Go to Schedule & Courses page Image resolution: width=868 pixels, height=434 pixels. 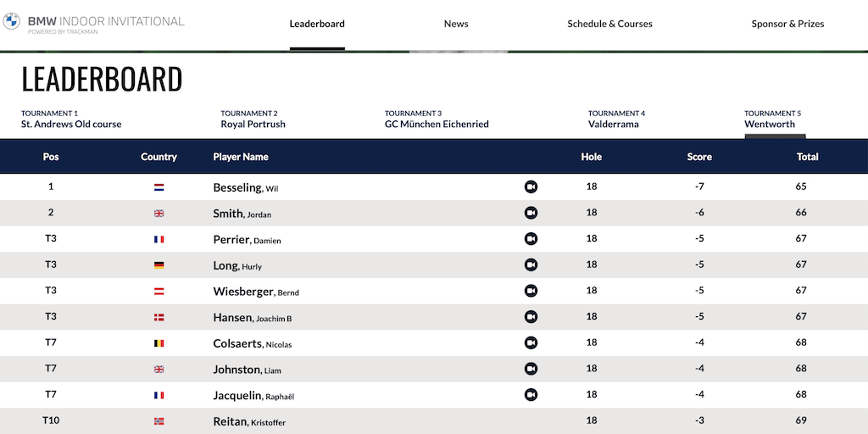(x=609, y=24)
